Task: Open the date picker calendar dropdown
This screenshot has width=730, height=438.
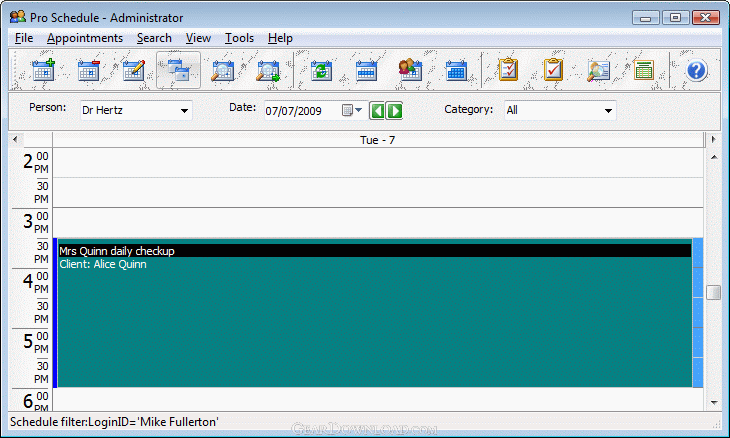Action: pos(352,110)
